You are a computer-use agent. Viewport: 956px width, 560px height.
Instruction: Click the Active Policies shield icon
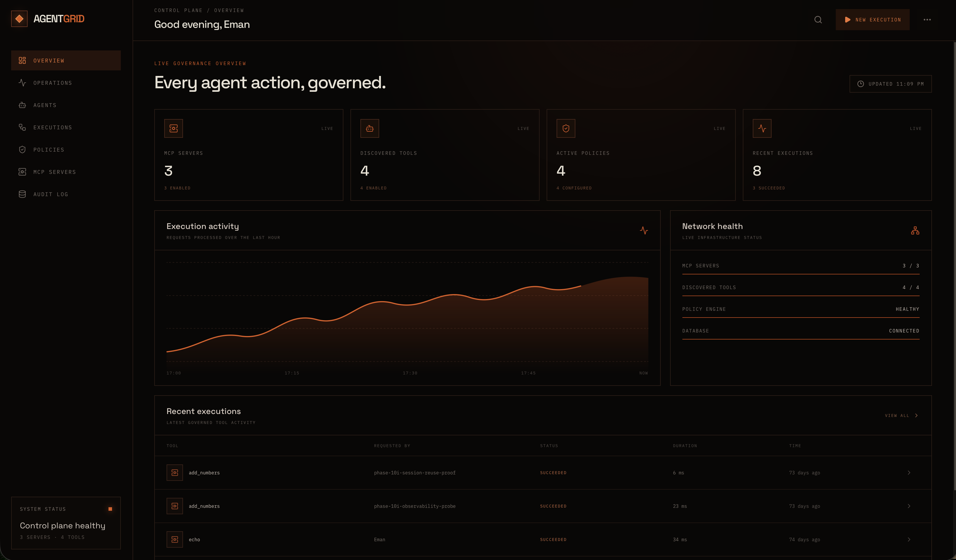566,128
